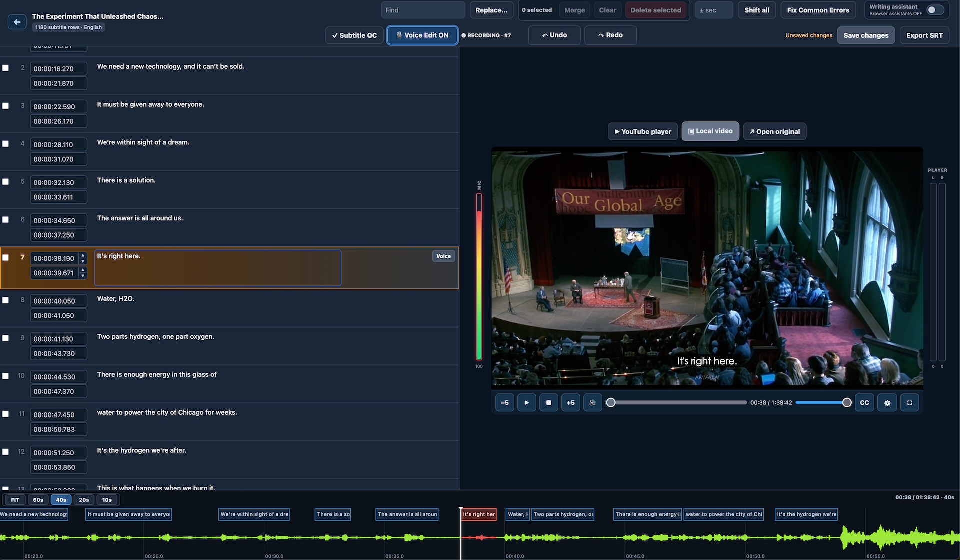Toggle closed captions with CC button
Screen dimensions: 960x560
click(864, 403)
